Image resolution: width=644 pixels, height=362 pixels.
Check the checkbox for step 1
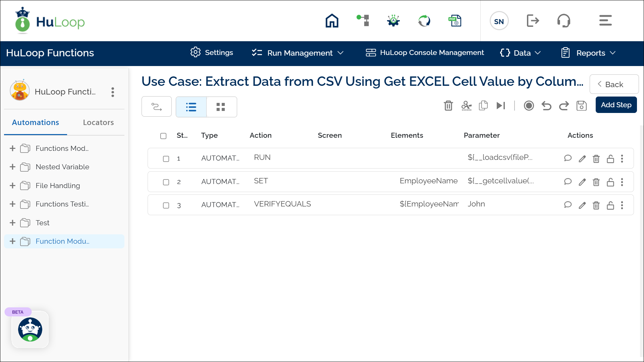pyautogui.click(x=166, y=159)
